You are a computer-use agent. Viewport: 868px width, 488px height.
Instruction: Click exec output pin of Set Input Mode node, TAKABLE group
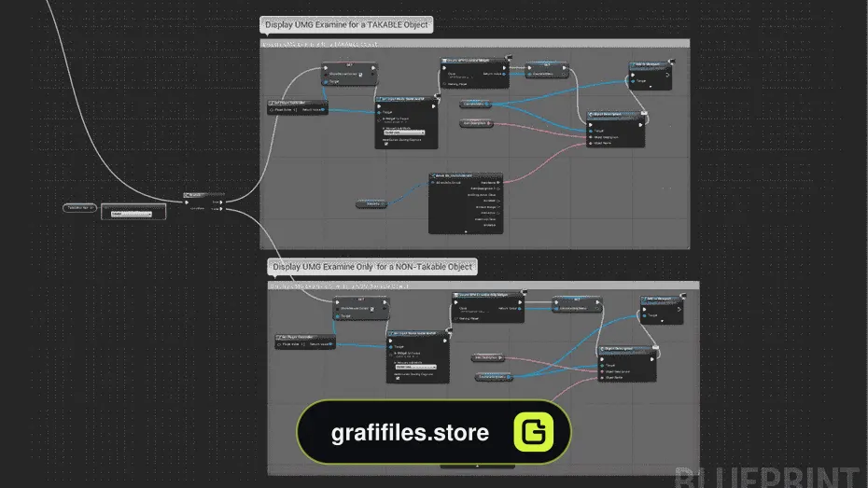click(433, 106)
